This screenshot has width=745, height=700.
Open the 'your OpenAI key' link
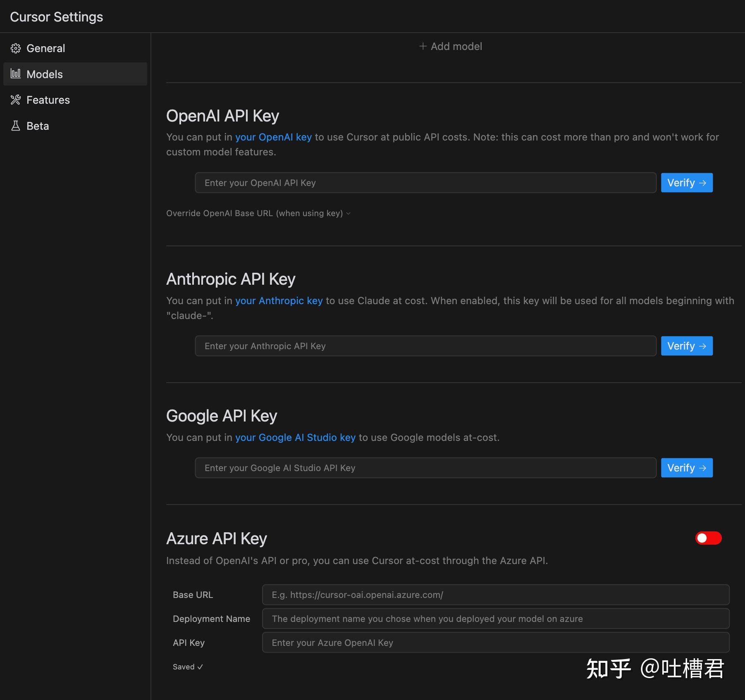(x=273, y=137)
